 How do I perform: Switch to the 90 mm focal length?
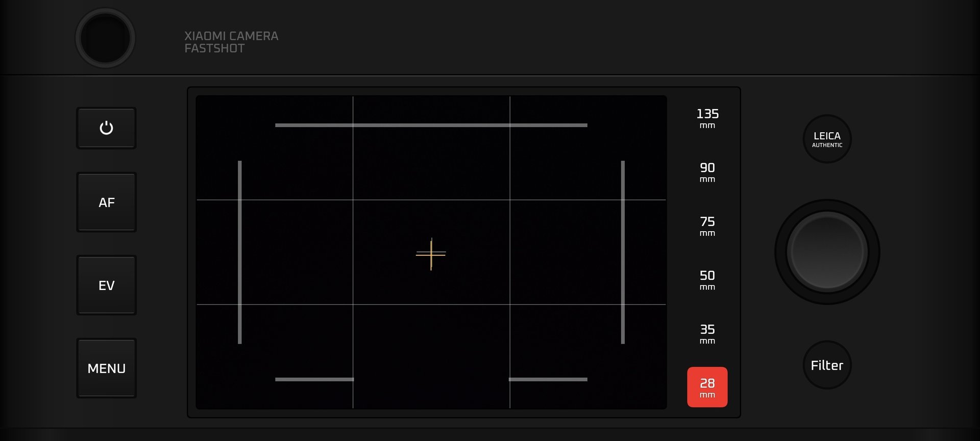click(707, 172)
